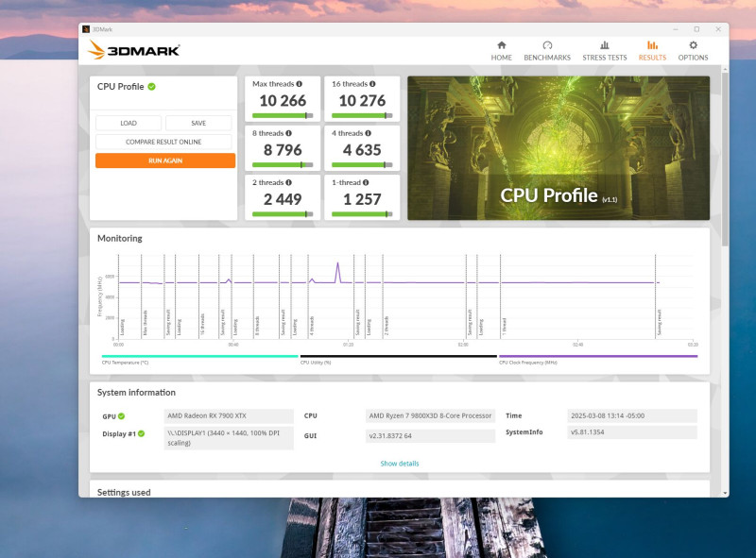Click the Monitoring section heading
756x558 pixels.
pyautogui.click(x=120, y=238)
